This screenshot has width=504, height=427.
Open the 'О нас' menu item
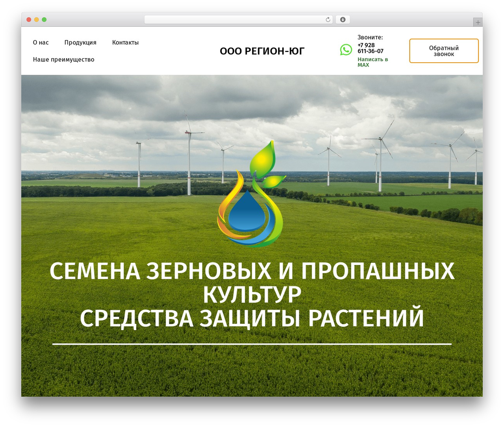coord(41,43)
